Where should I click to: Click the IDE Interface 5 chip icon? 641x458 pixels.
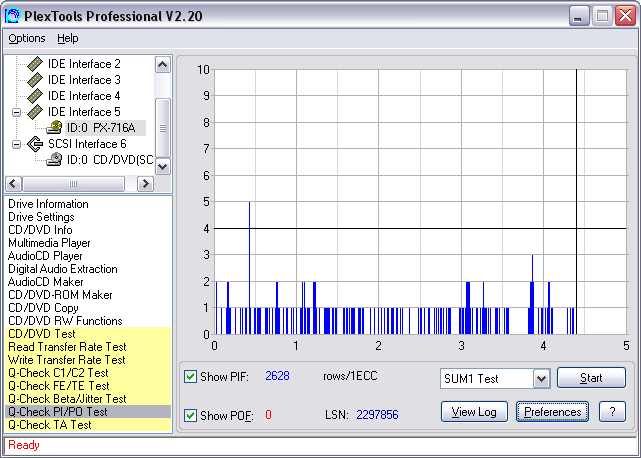(35, 112)
